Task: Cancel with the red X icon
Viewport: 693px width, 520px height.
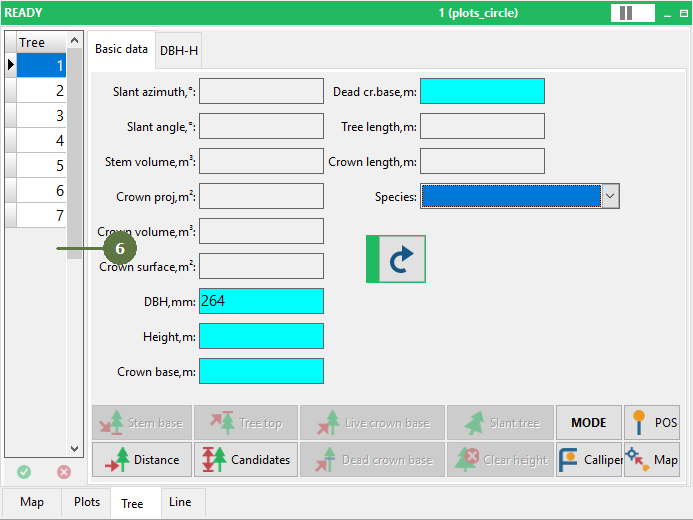Action: pyautogui.click(x=64, y=472)
